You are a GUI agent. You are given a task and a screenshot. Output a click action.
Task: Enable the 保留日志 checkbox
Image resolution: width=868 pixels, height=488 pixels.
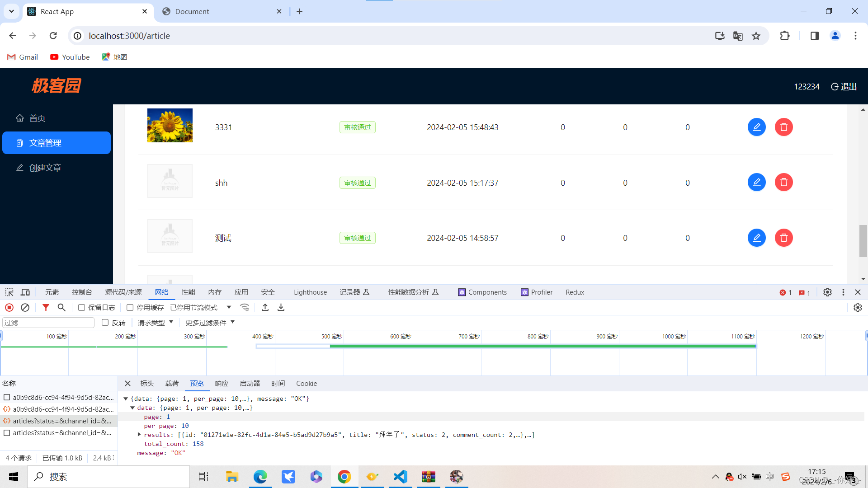82,307
